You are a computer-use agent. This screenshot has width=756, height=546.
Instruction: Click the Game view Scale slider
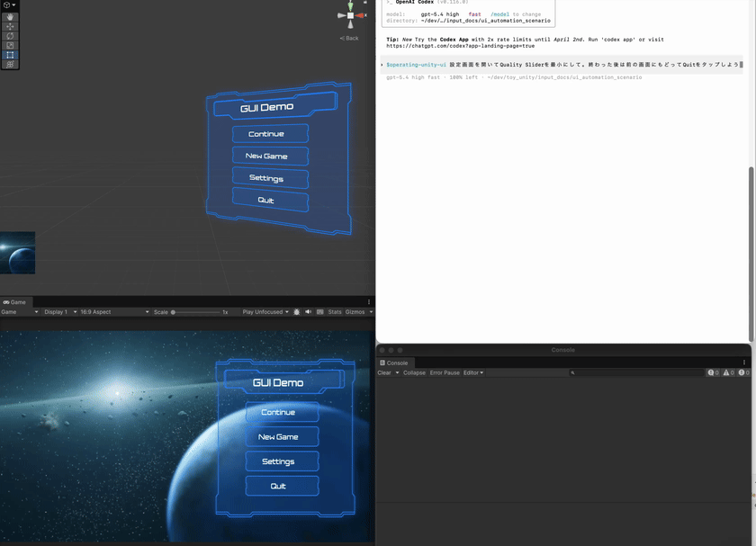click(x=195, y=312)
